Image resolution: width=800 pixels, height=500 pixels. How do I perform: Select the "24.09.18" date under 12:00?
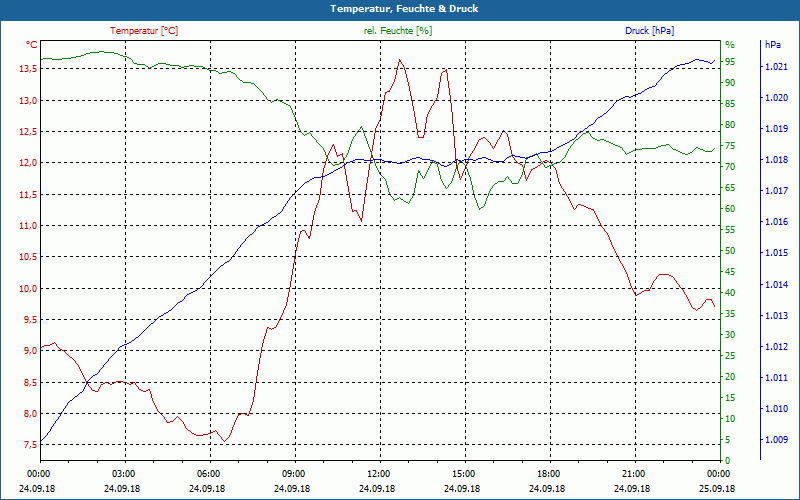377,488
